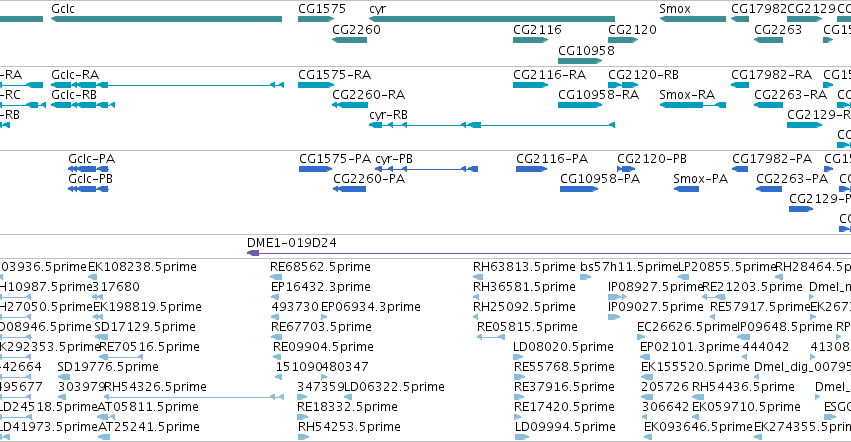Viewport: 851px width, 442px height.
Task: Click the AT05811.5prime EST label
Action: (x=148, y=407)
